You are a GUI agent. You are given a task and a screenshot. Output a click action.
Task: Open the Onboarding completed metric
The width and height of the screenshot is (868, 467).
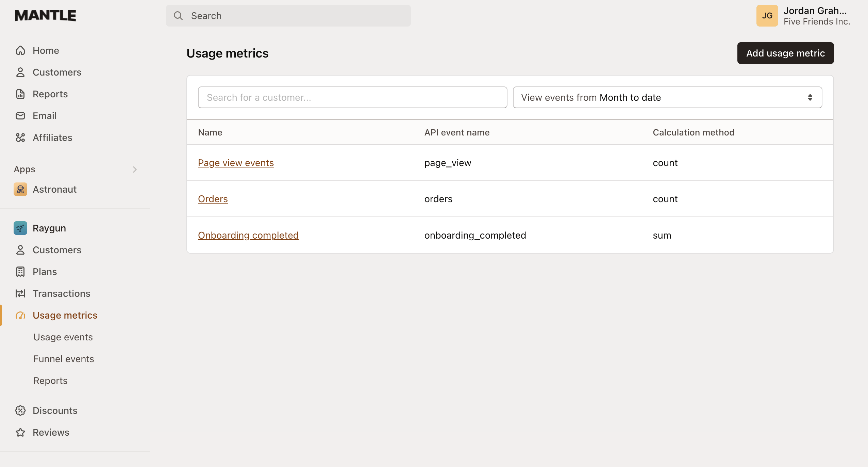[x=248, y=235]
